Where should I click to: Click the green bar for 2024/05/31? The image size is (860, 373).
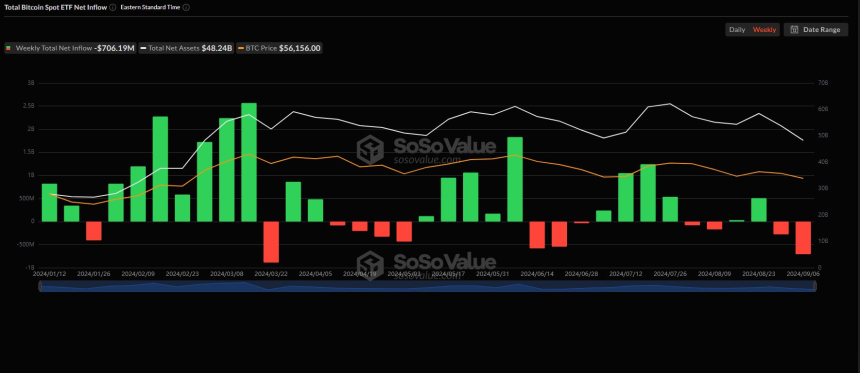coord(493,218)
